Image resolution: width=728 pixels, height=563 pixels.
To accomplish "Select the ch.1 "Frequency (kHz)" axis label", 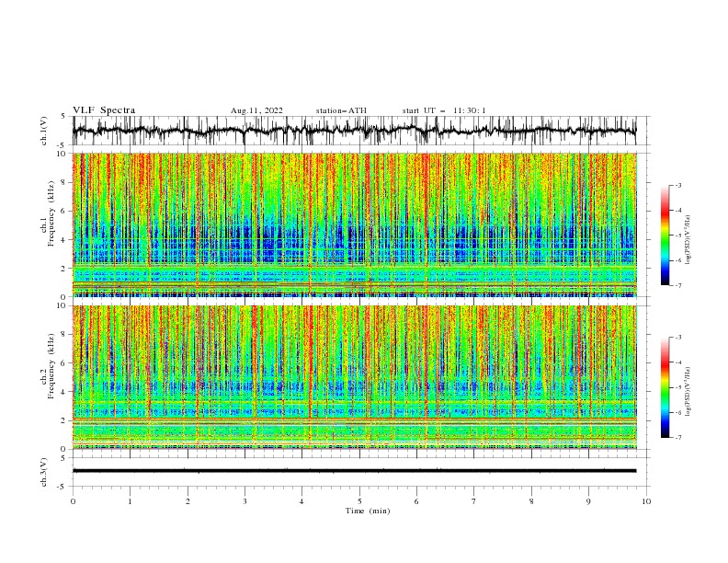I will (x=51, y=213).
